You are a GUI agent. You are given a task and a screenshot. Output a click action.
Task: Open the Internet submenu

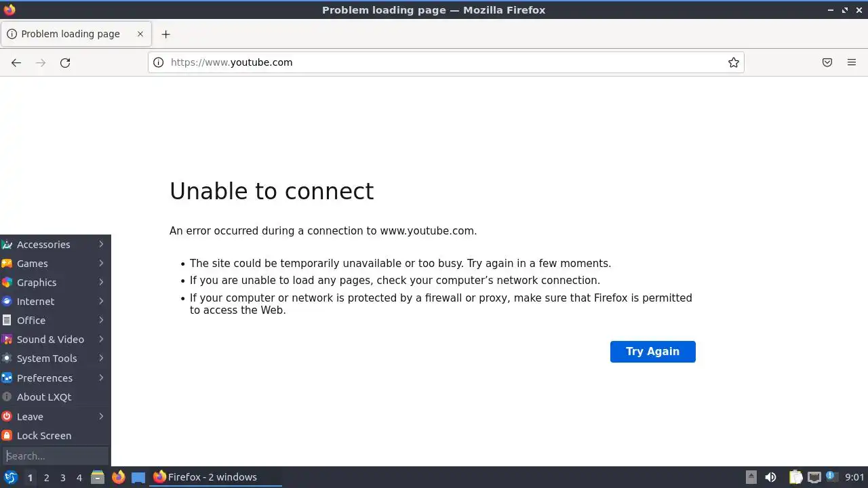(55, 301)
